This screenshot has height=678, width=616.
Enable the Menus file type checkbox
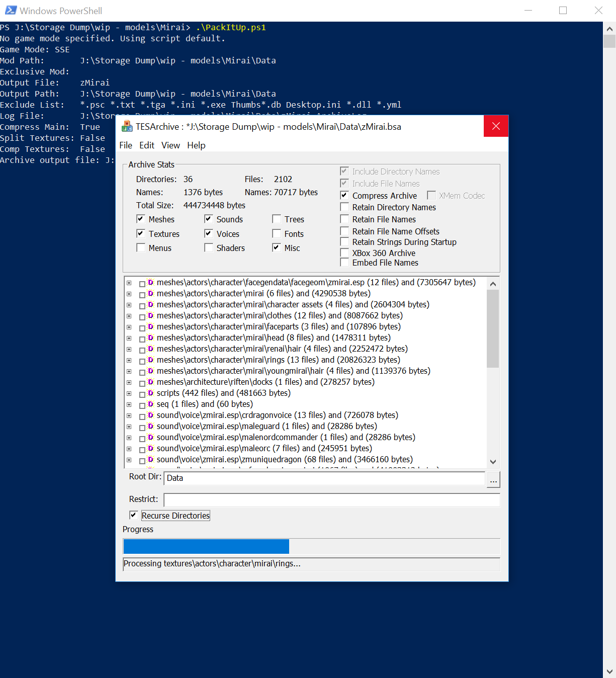pyautogui.click(x=141, y=247)
